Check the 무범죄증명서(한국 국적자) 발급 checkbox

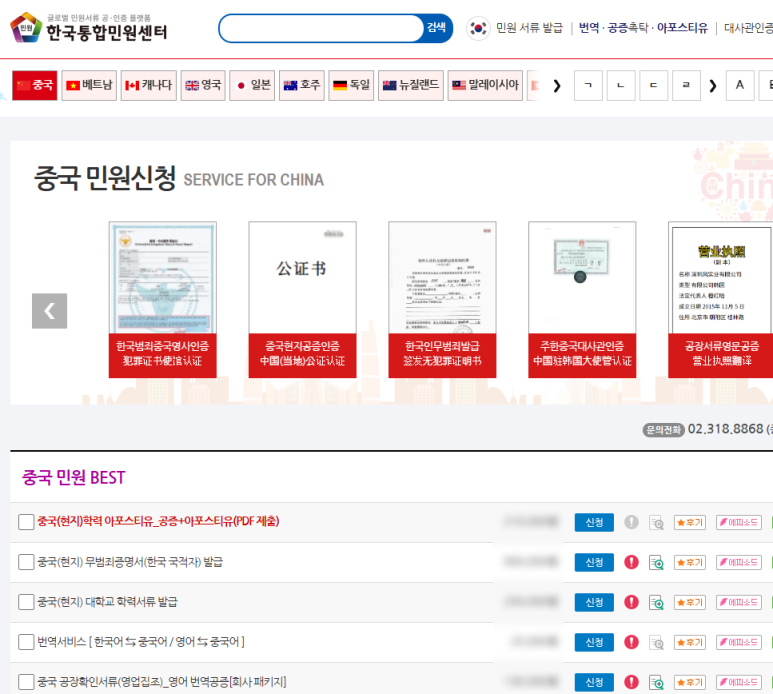26,562
